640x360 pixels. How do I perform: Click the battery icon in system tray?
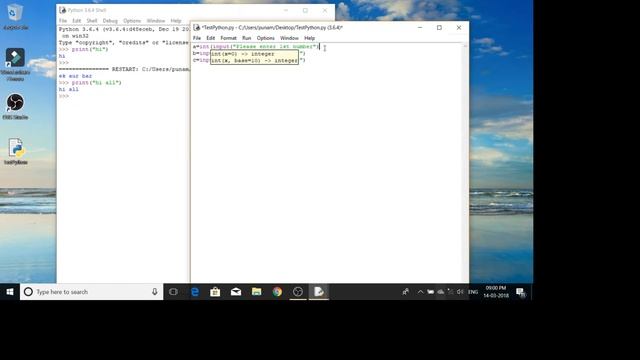[431, 292]
